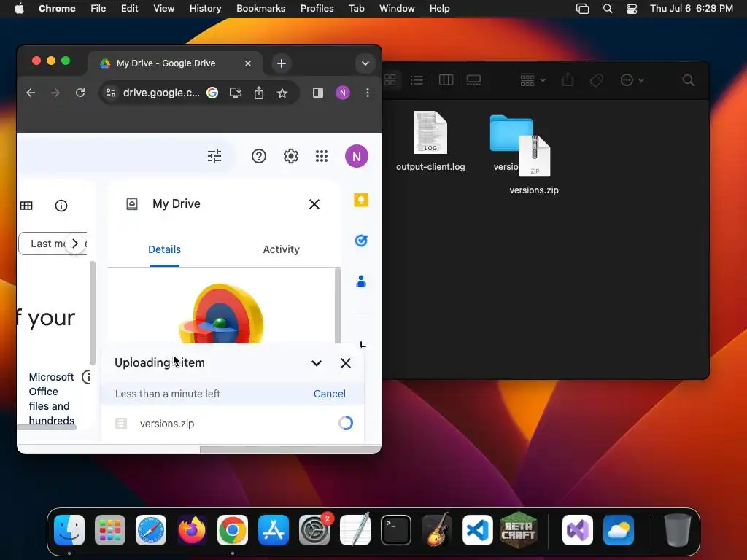Collapse the Uploading item panel
The width and height of the screenshot is (747, 560).
point(317,363)
